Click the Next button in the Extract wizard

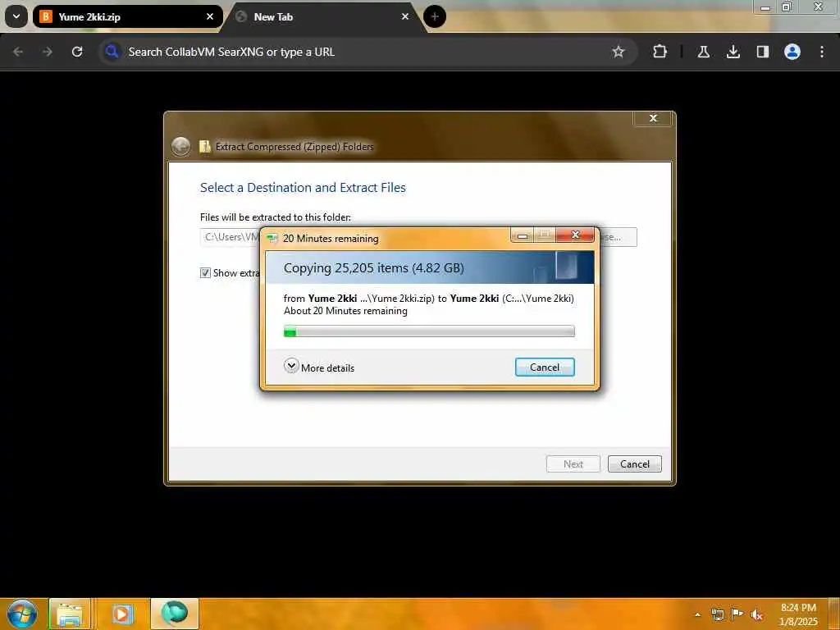point(573,464)
